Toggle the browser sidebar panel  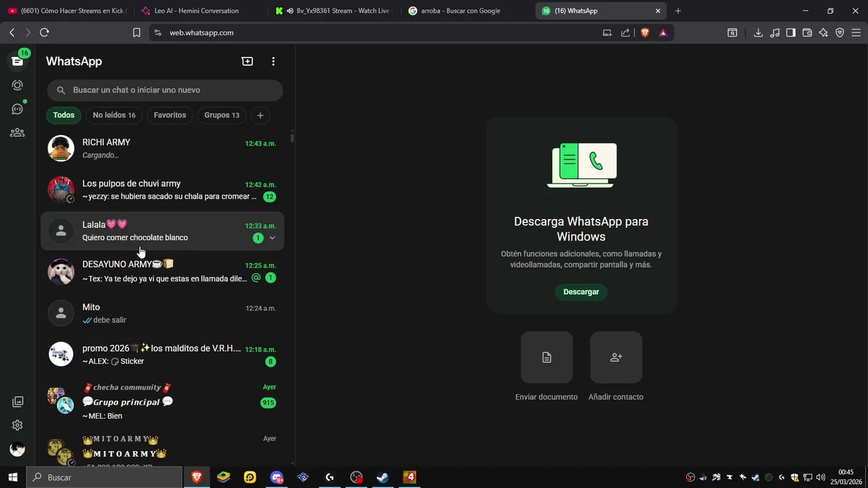[x=791, y=33]
